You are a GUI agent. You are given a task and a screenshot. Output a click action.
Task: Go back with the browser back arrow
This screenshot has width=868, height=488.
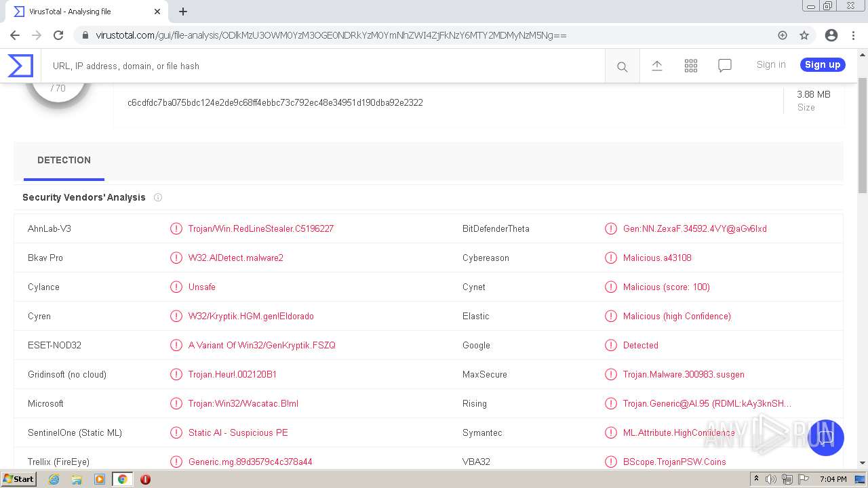coord(15,35)
